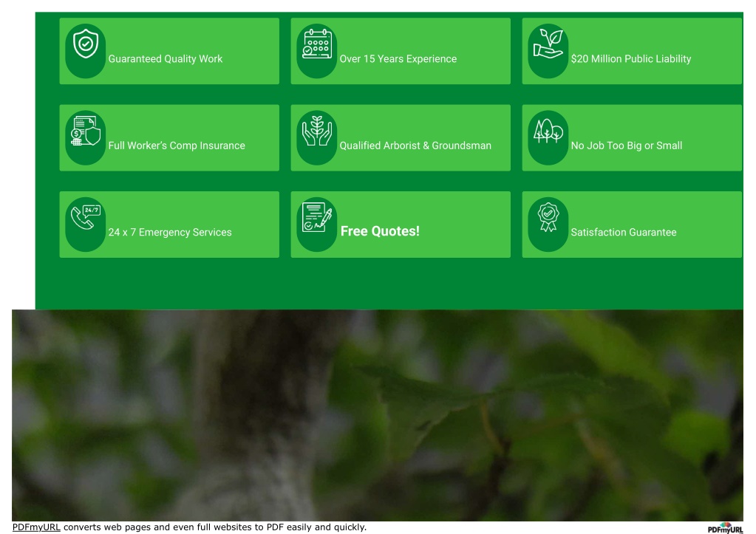Click the 'Free Quotes!' heading
The height and width of the screenshot is (534, 756).
tap(380, 231)
